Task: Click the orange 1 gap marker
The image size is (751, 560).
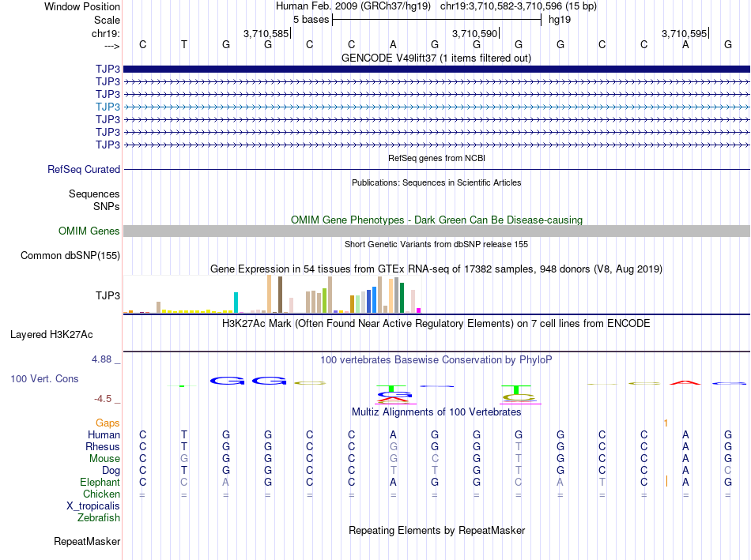Action: [x=666, y=423]
